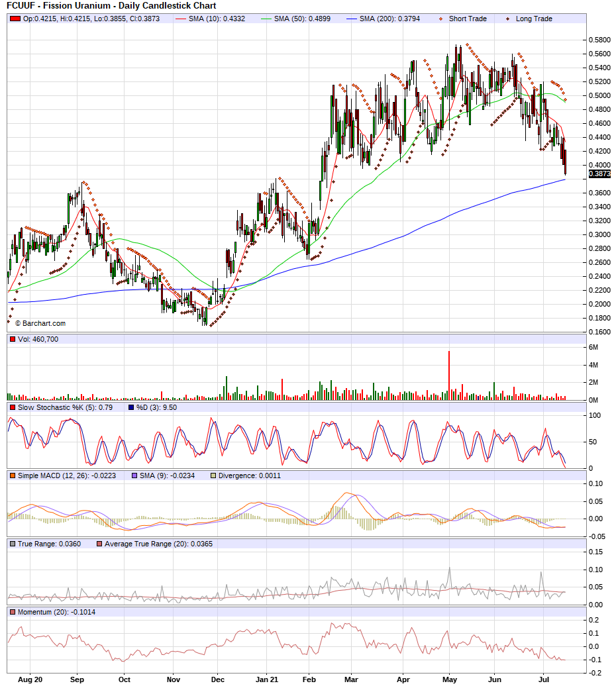Click the 0.5800 price axis label
The image size is (616, 700).
pyautogui.click(x=599, y=40)
